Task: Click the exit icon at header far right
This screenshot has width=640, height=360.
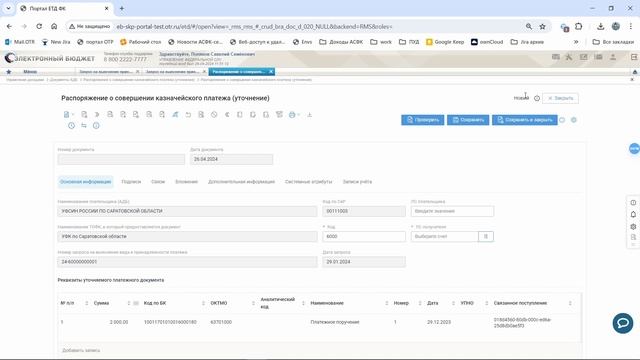Action: (634, 57)
